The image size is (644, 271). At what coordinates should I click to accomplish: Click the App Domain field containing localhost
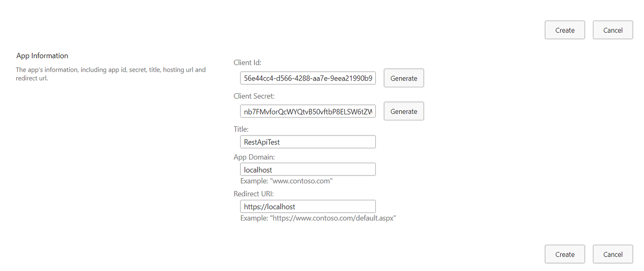tap(307, 169)
